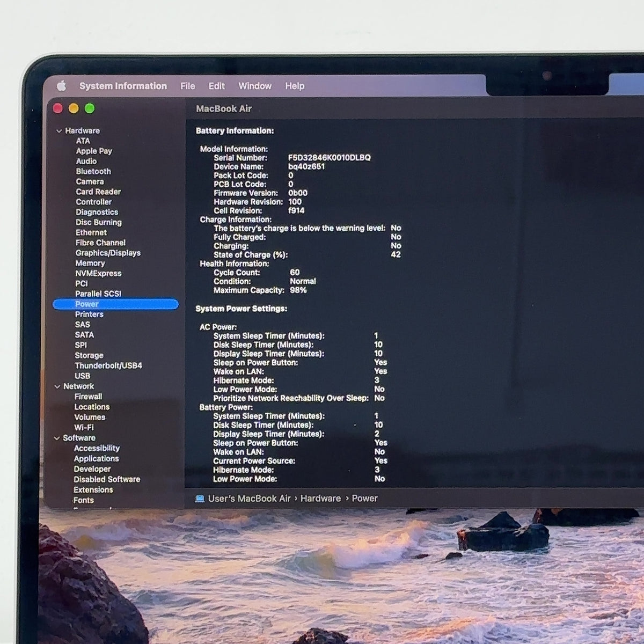The height and width of the screenshot is (644, 644).
Task: Select Applications under Software
Action: click(96, 459)
